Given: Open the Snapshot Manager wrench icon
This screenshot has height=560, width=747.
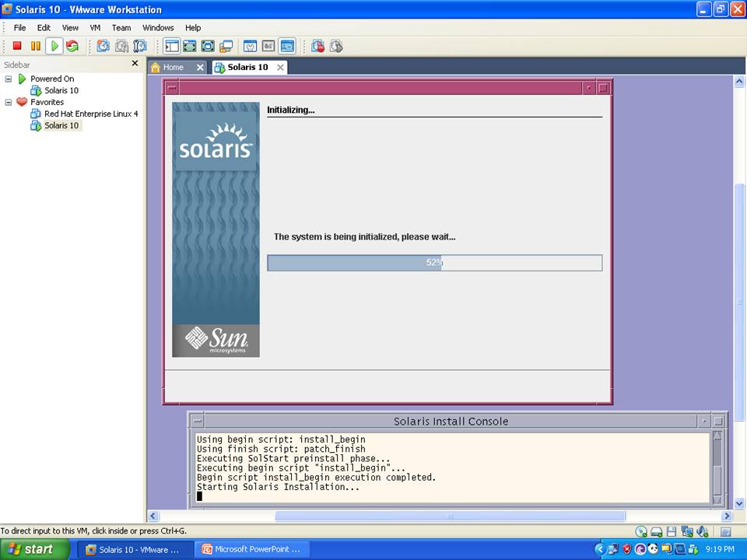Looking at the screenshot, I should [x=139, y=46].
